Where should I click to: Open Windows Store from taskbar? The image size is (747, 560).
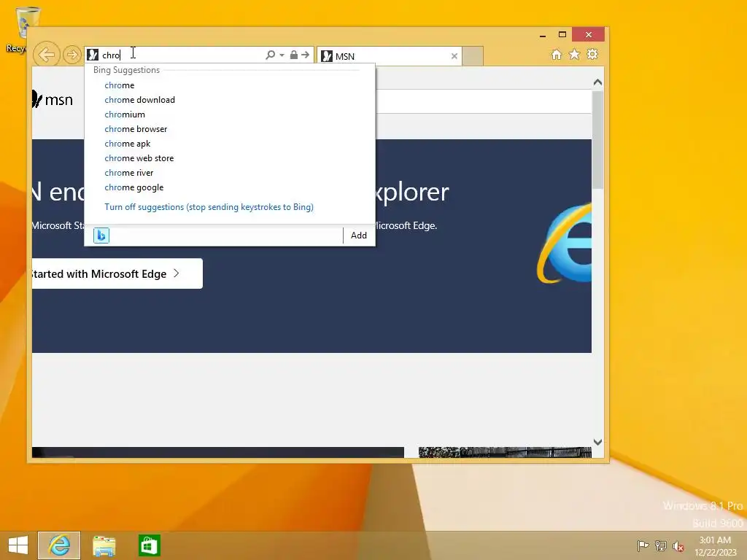149,545
